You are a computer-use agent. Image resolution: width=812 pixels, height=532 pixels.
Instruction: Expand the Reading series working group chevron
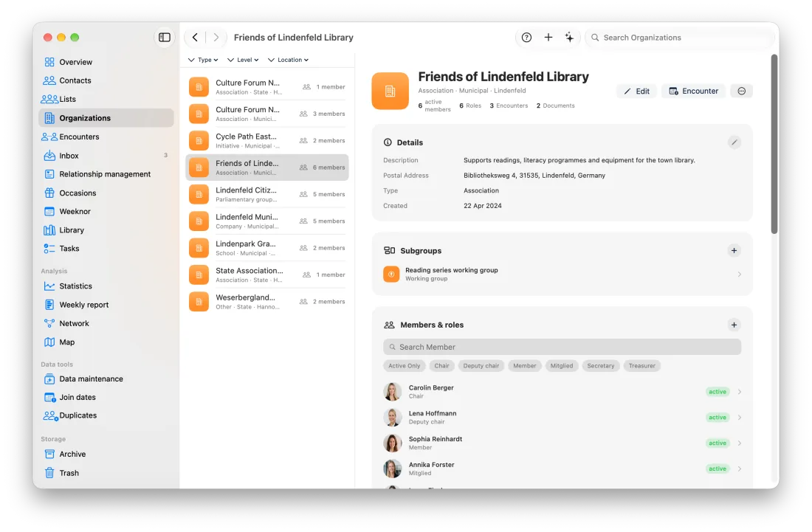tap(739, 274)
